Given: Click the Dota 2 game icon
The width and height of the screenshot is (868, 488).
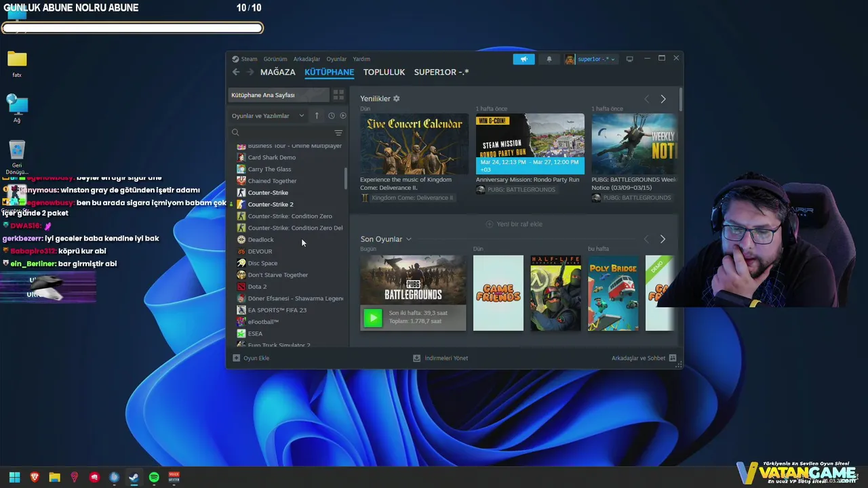Looking at the screenshot, I should (241, 287).
